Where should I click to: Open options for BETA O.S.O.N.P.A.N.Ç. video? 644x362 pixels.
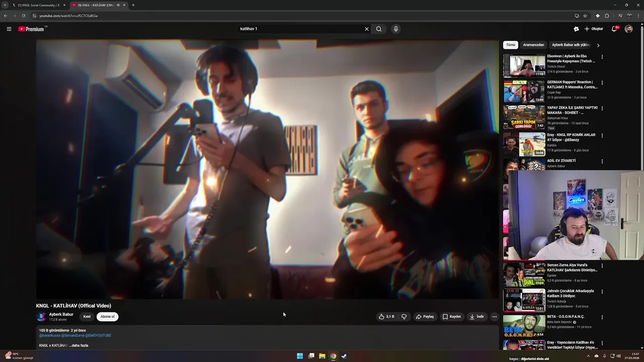tap(602, 317)
